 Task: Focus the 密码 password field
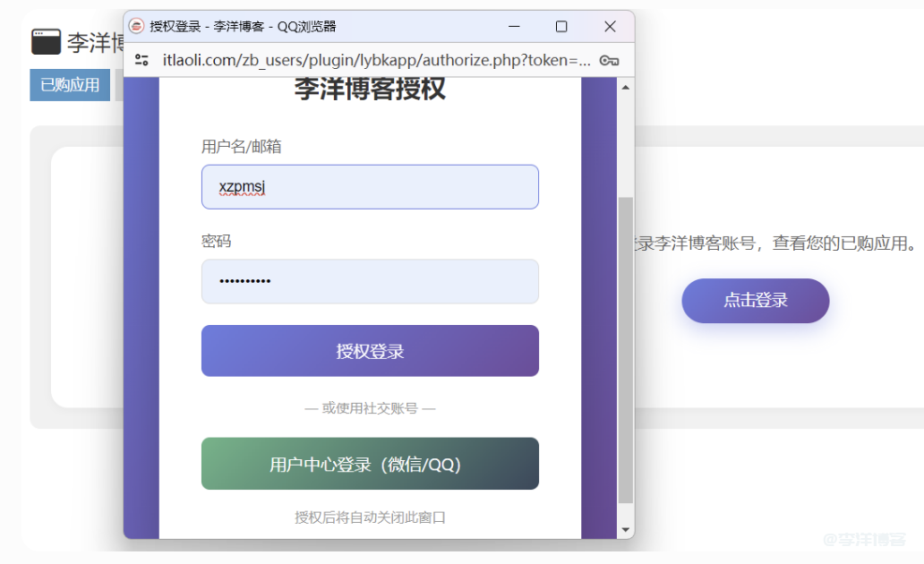(x=370, y=281)
